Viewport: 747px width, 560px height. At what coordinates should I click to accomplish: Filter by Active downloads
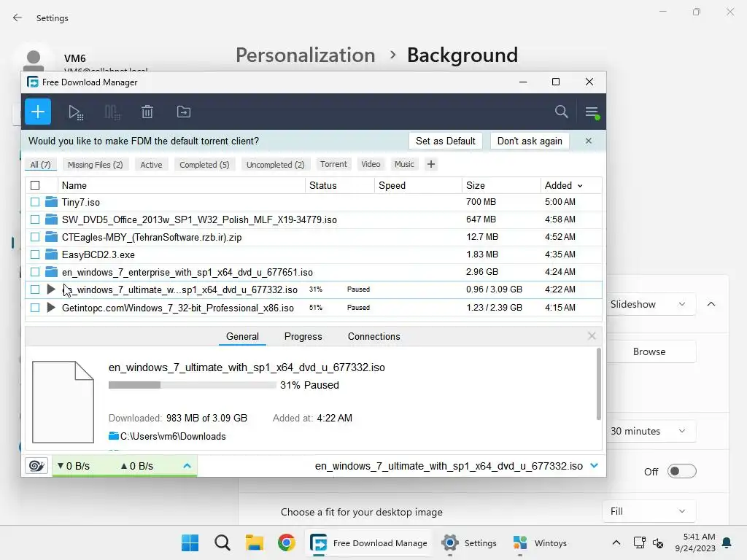pyautogui.click(x=151, y=165)
